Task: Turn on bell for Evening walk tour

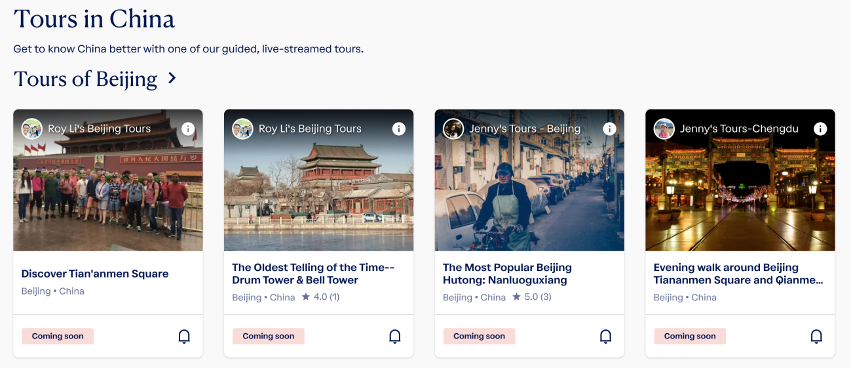Action: point(817,336)
